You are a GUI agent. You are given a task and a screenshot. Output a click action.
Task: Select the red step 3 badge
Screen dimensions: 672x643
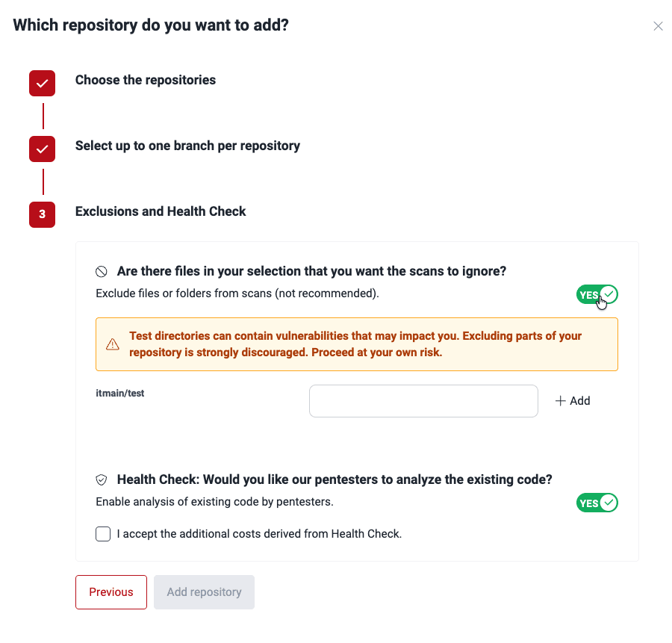(42, 214)
